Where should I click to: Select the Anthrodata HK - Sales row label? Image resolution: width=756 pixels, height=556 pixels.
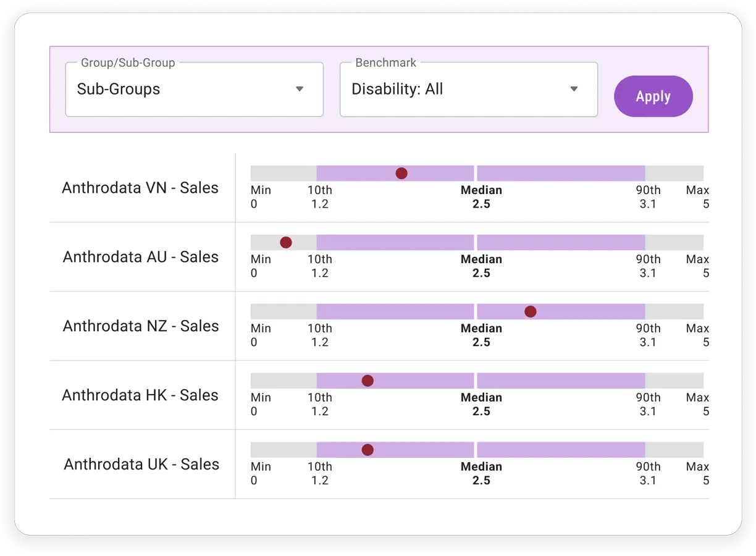[140, 395]
